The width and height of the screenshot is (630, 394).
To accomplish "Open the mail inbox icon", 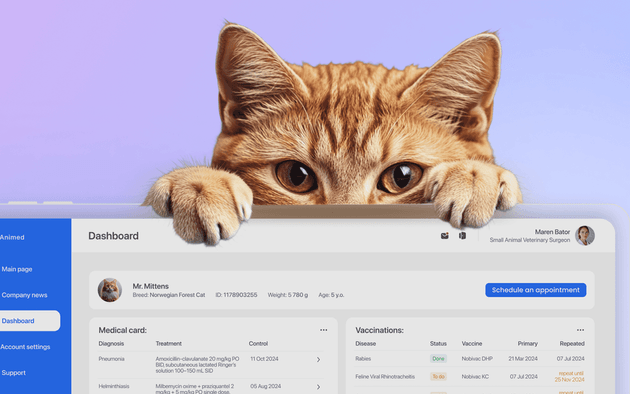I will [444, 236].
